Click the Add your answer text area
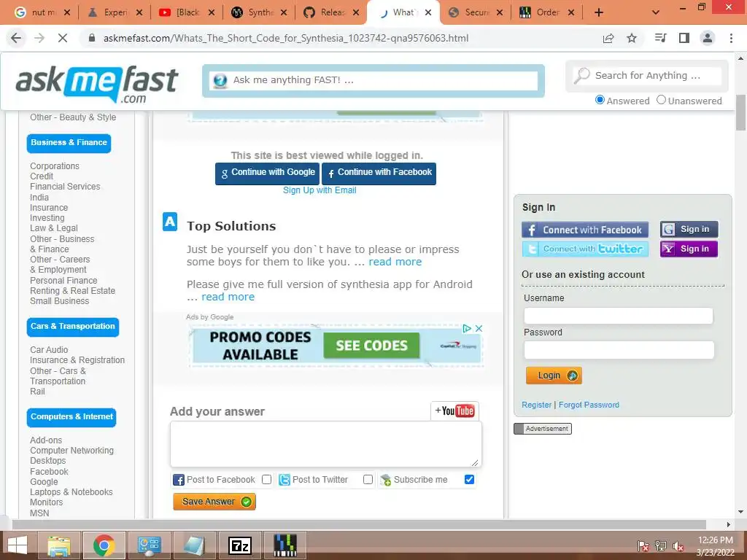This screenshot has height=560, width=747. (x=326, y=444)
